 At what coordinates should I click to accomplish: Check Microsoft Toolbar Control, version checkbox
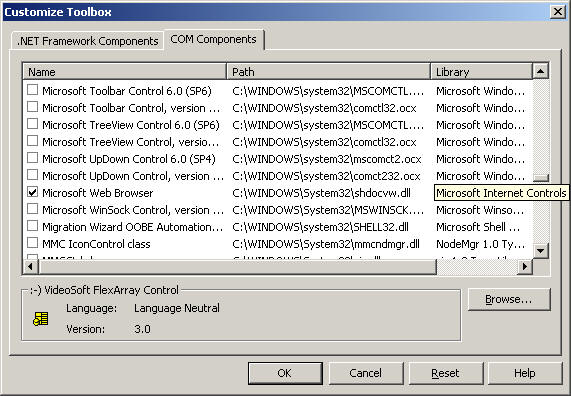(x=32, y=107)
